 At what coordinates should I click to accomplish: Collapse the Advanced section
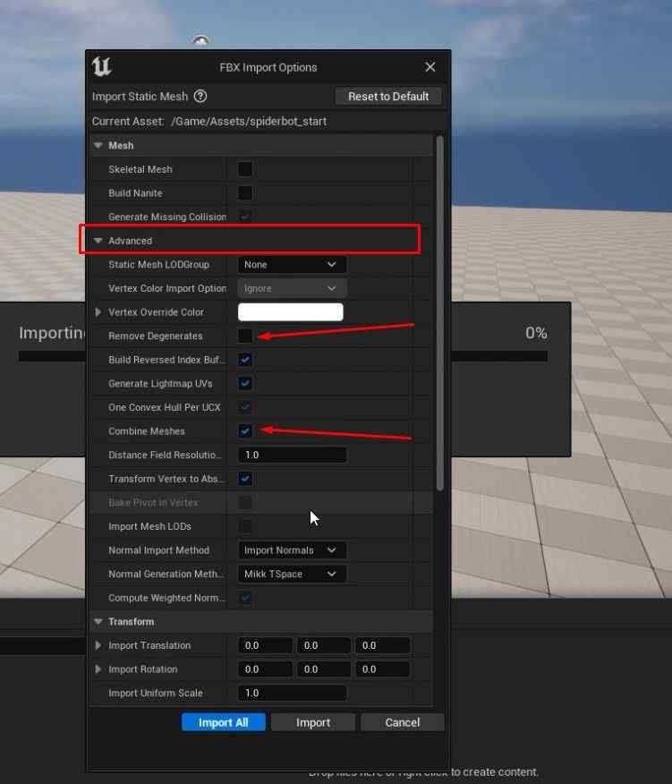pyautogui.click(x=98, y=241)
